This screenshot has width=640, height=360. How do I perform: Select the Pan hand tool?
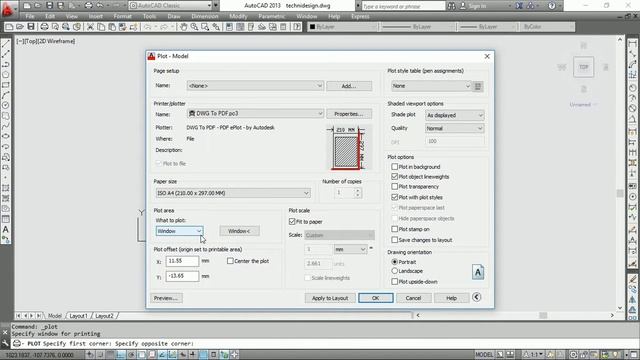tap(184, 27)
